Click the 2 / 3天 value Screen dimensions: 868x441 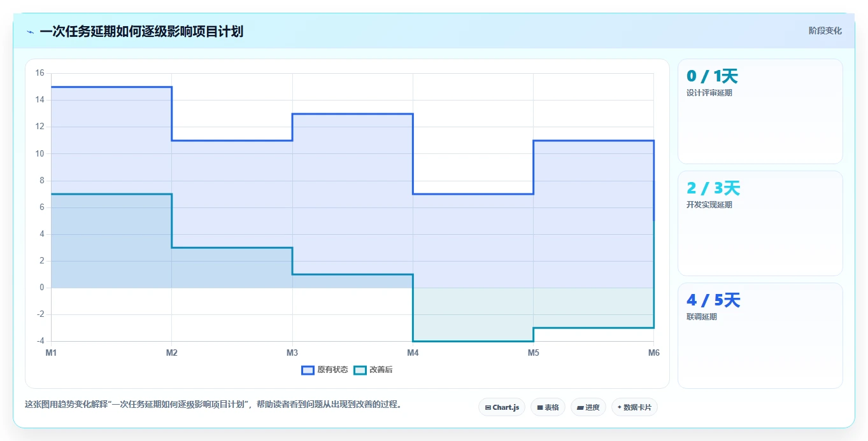[713, 188]
